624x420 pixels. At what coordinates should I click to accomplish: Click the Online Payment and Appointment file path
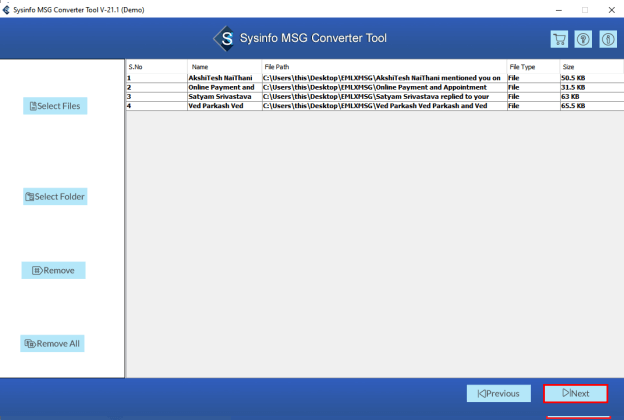384,87
